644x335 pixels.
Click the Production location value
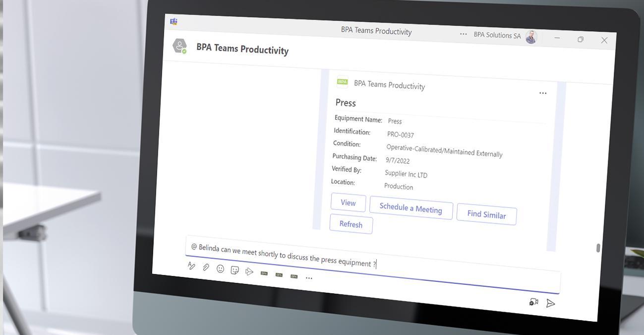(x=399, y=187)
